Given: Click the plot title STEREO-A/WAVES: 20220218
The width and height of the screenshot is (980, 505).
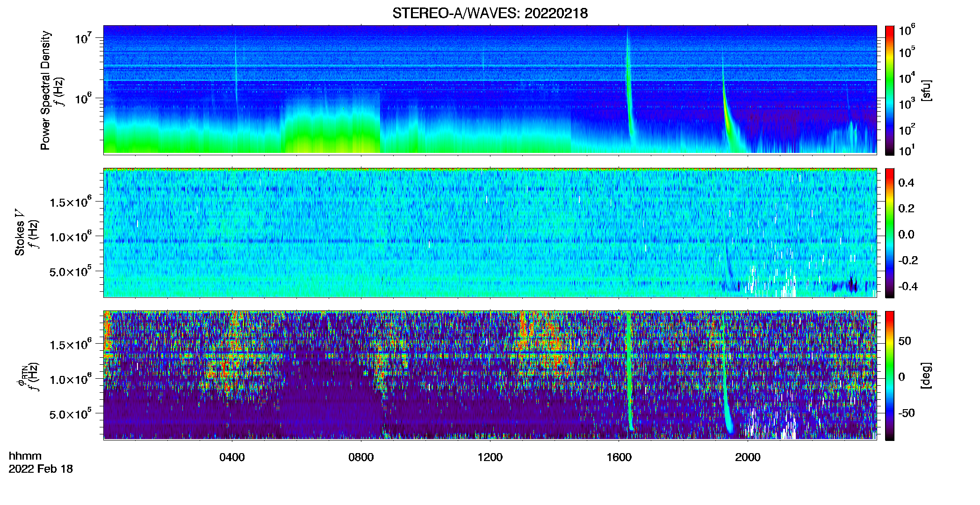Looking at the screenshot, I should (x=490, y=13).
